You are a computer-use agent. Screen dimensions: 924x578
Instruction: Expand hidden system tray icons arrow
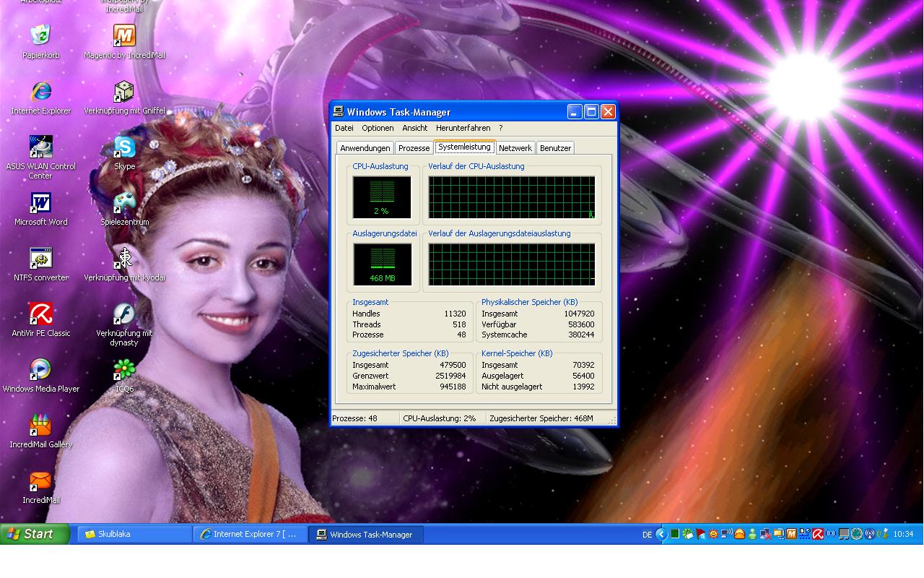(661, 535)
